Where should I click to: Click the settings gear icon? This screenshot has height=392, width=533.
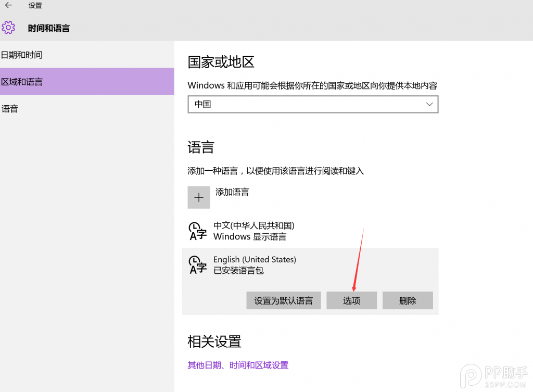click(8, 28)
